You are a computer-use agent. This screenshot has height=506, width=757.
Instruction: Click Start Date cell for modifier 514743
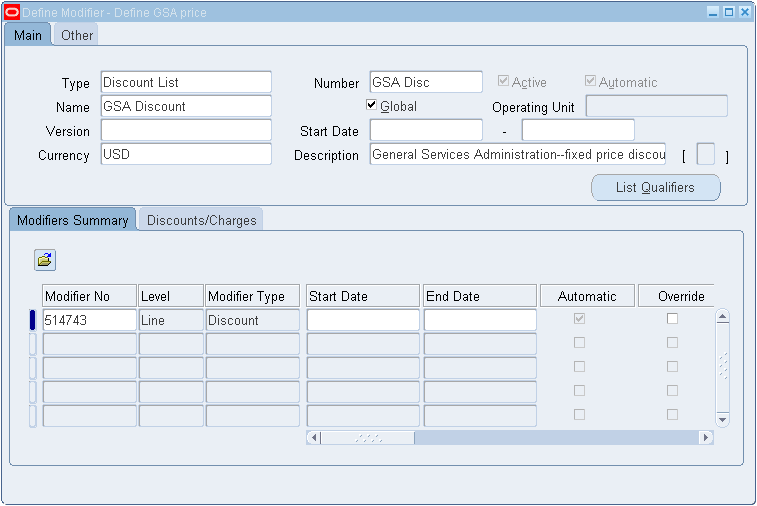coord(363,320)
